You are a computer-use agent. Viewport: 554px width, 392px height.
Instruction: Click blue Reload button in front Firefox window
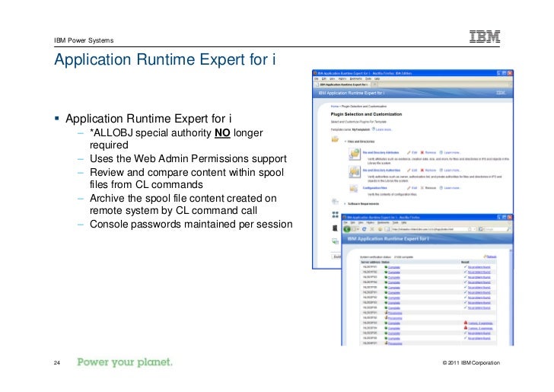(x=364, y=229)
